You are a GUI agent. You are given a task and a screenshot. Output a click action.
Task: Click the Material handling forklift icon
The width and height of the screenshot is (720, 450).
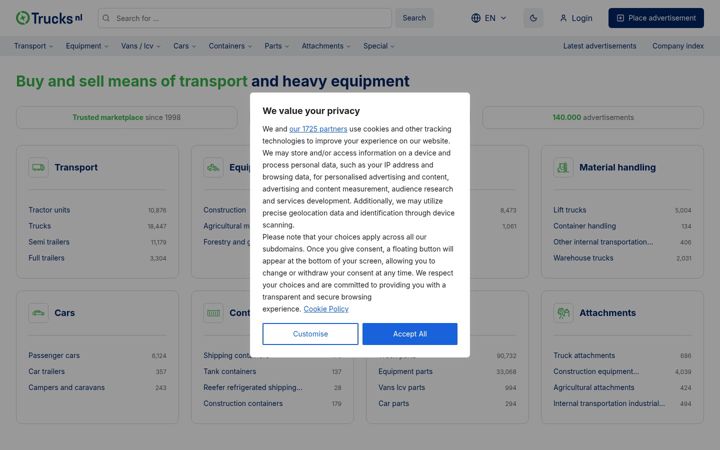coord(563,168)
